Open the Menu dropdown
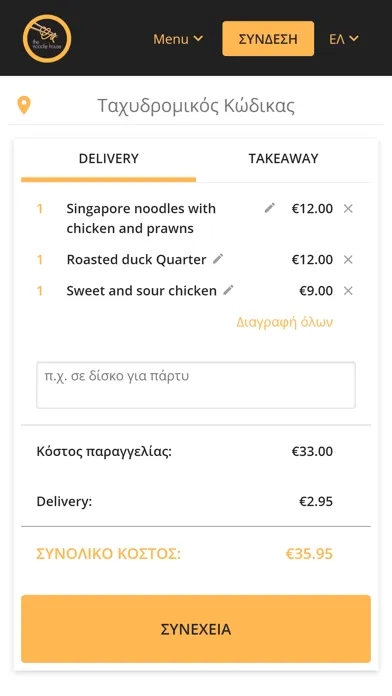 tap(178, 39)
